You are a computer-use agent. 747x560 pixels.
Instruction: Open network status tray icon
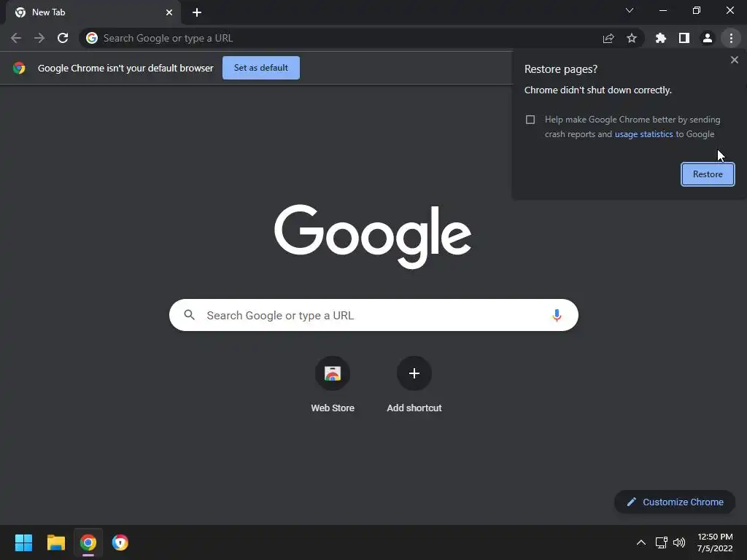pos(661,542)
